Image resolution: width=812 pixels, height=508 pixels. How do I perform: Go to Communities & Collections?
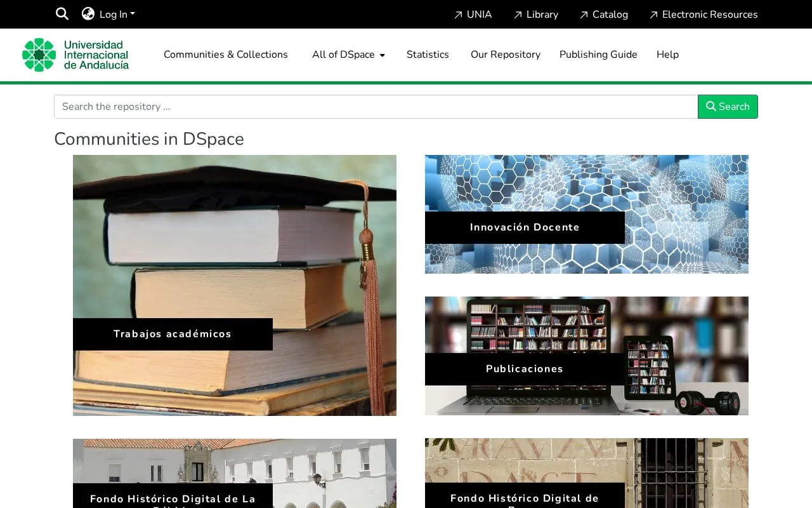pyautogui.click(x=226, y=55)
